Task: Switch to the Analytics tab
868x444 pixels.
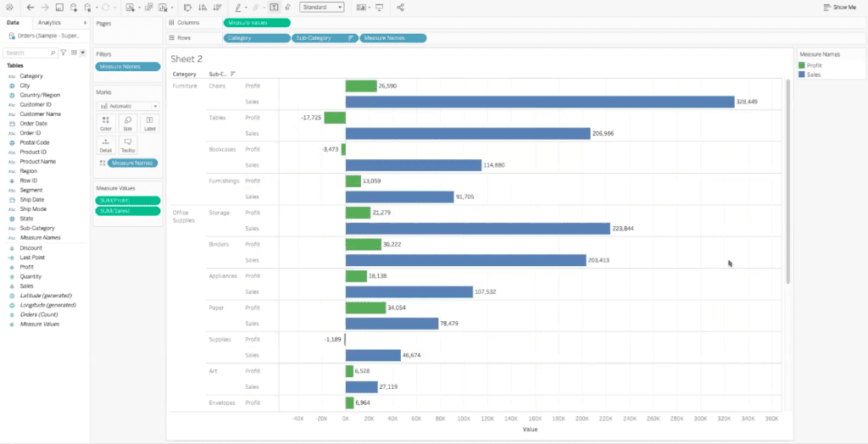Action: tap(49, 23)
